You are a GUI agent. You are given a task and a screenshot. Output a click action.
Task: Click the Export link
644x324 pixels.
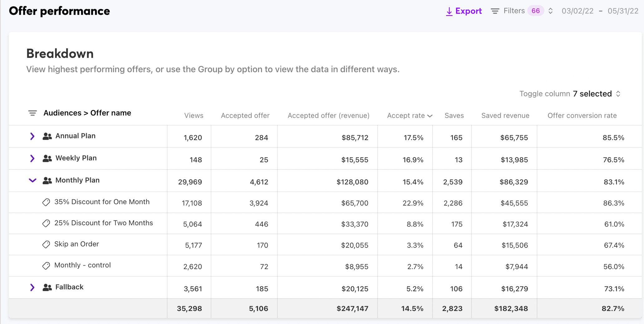point(468,11)
